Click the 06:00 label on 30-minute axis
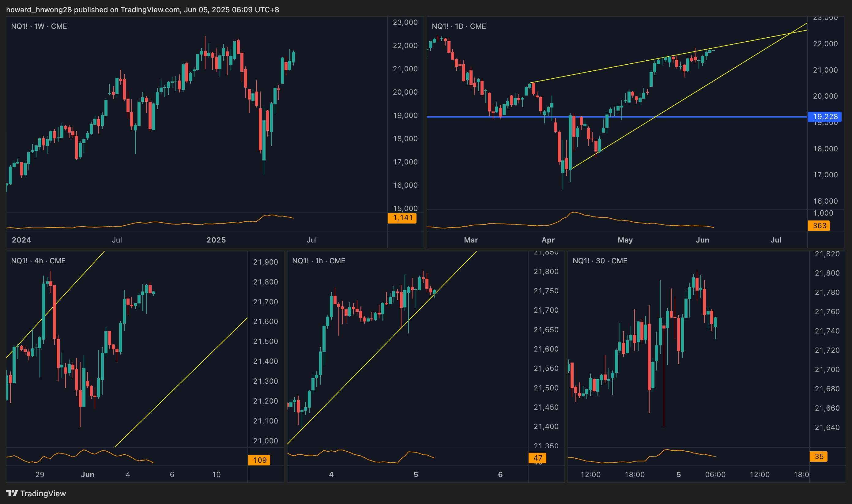The image size is (852, 504). 715,475
